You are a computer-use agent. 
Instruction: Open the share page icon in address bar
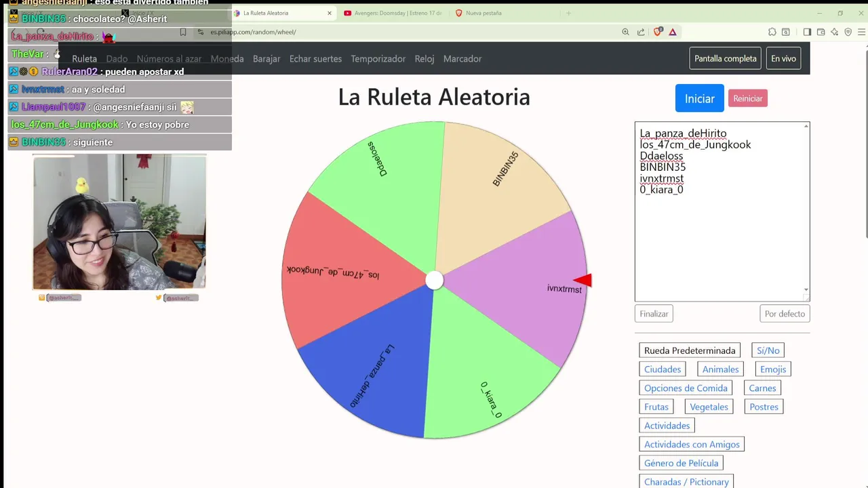[641, 32]
